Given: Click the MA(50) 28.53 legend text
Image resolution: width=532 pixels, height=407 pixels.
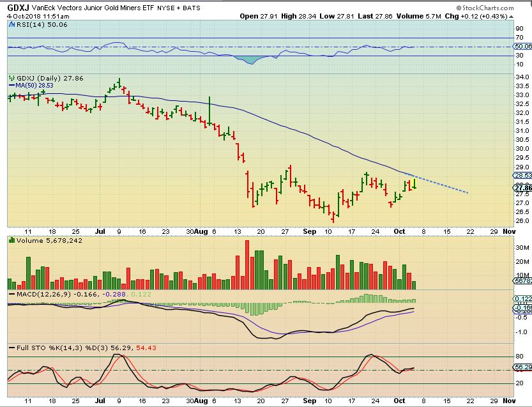Looking at the screenshot, I should coord(34,85).
